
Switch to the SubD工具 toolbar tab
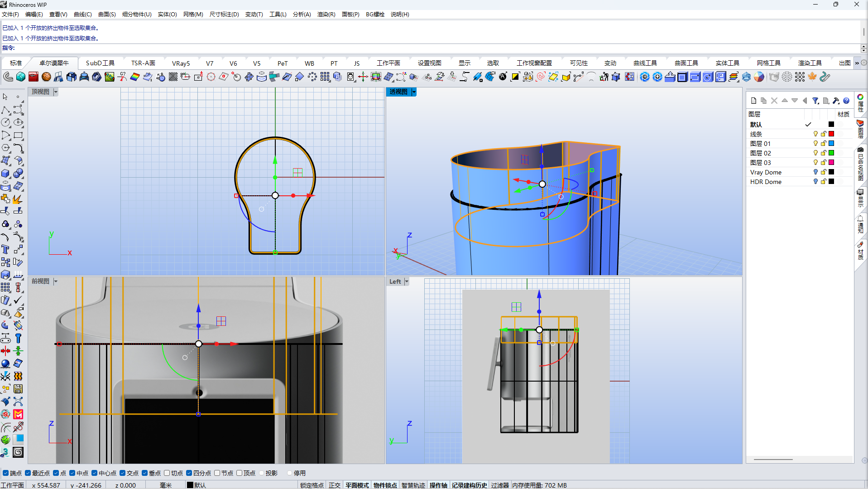pos(100,63)
